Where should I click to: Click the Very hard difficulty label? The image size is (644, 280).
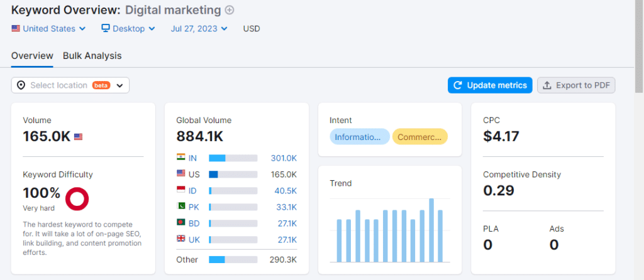pyautogui.click(x=38, y=208)
